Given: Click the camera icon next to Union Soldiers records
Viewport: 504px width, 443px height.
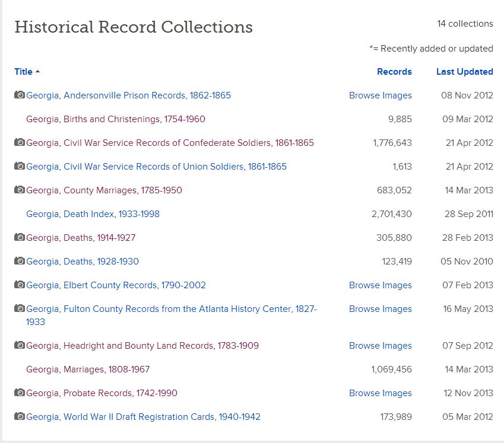Looking at the screenshot, I should 20,166.
